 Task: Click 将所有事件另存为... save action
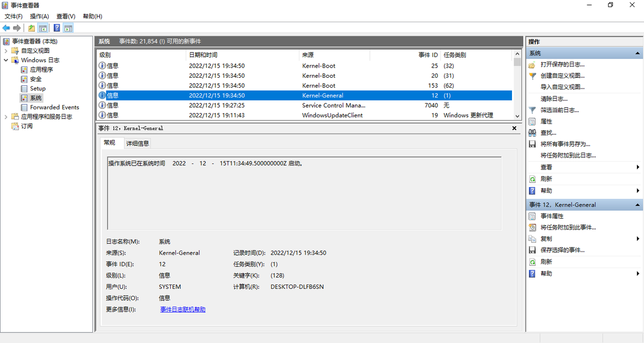[565, 144]
